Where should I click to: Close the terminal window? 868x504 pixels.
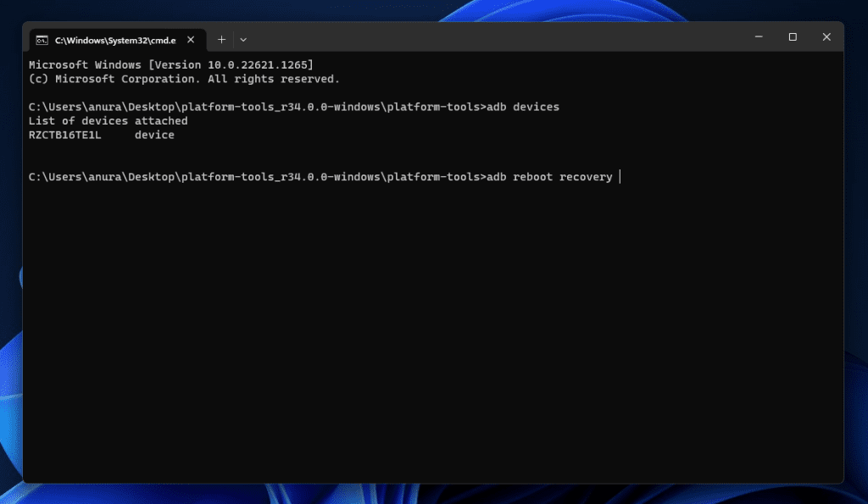coord(826,37)
